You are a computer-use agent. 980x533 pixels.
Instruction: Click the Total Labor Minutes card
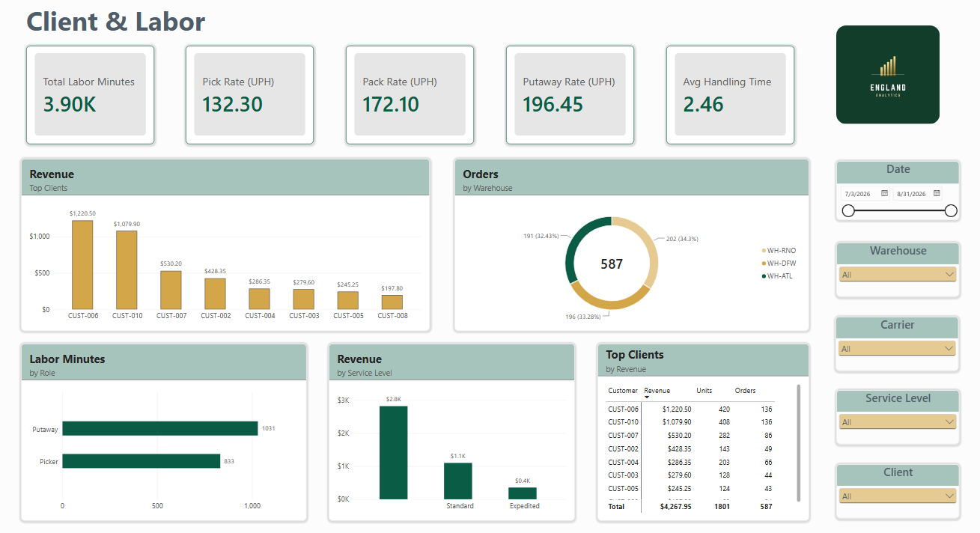tap(91, 94)
